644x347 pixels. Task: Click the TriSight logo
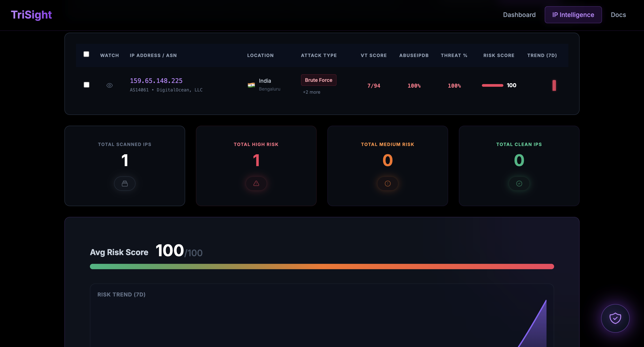pyautogui.click(x=31, y=15)
